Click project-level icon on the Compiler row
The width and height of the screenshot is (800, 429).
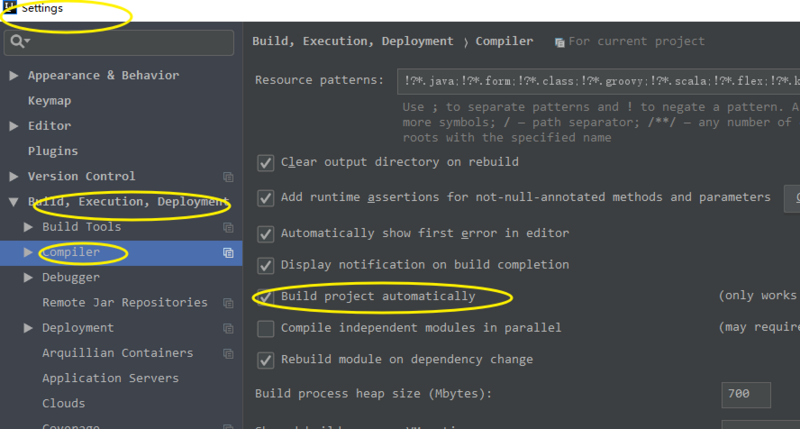click(x=228, y=253)
